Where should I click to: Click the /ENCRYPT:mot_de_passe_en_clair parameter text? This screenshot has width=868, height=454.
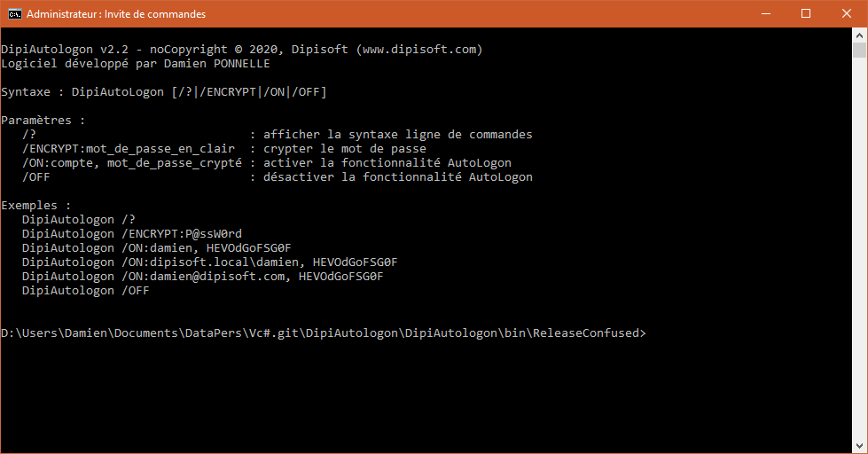tap(129, 149)
